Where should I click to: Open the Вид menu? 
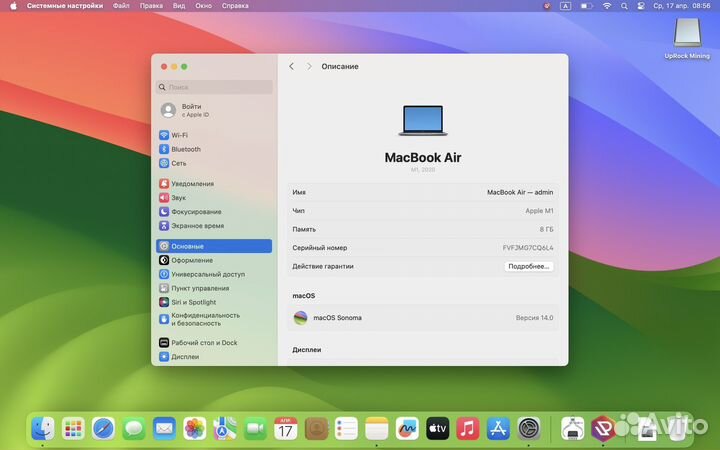(179, 6)
